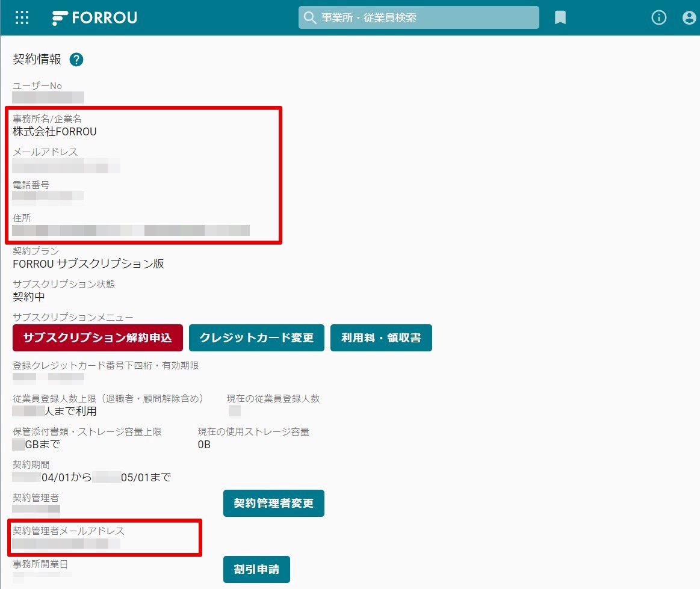
Task: Select the 05/01まで contract end date
Action: pos(146,478)
